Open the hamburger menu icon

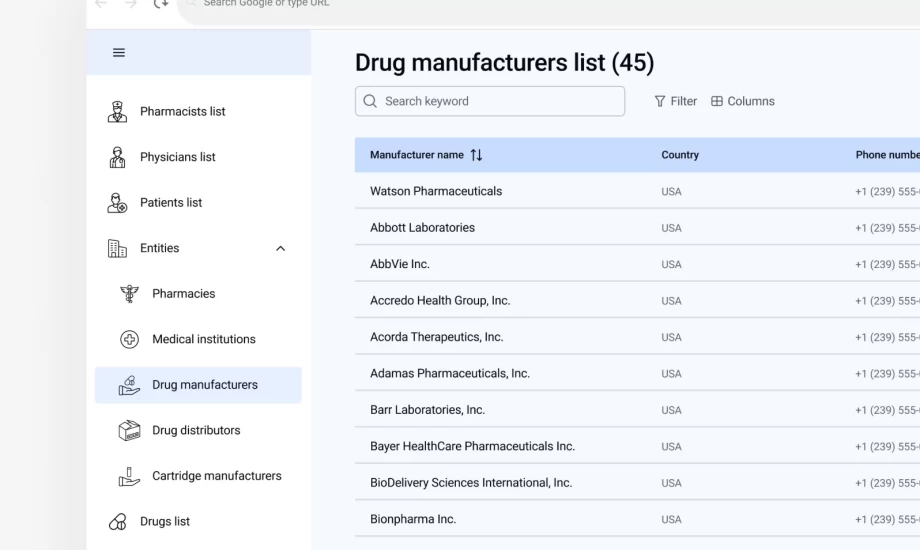click(119, 53)
